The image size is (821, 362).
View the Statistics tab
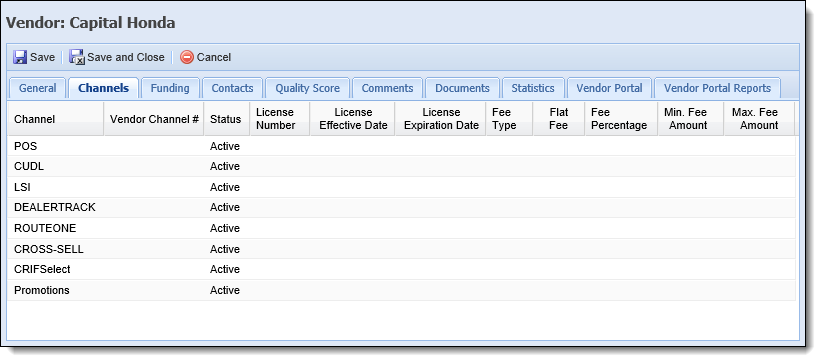[x=532, y=88]
